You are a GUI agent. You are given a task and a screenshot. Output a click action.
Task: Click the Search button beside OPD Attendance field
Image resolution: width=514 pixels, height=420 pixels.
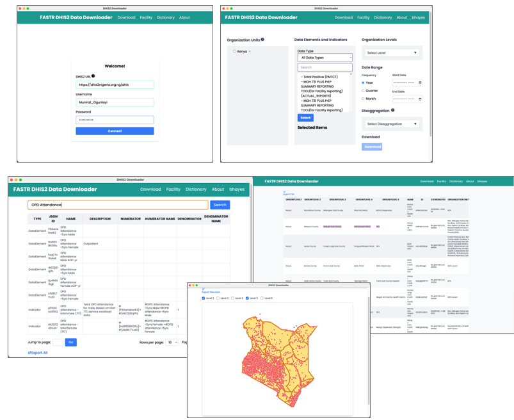[x=220, y=205]
